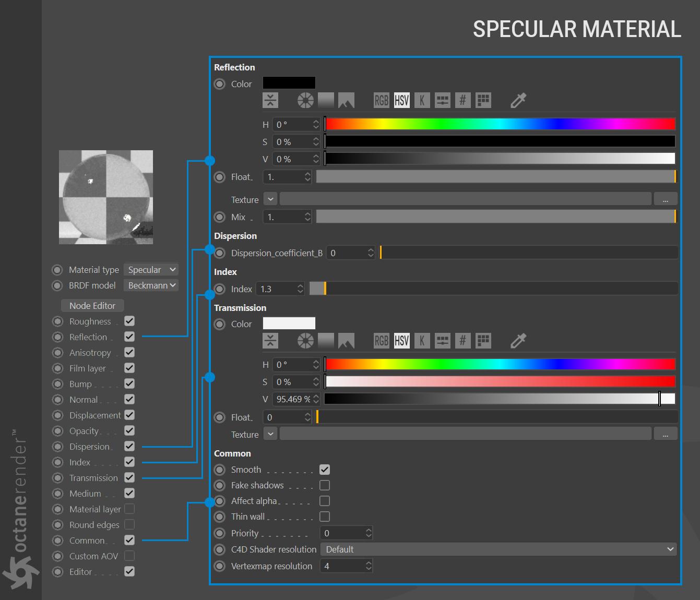
Task: Uncheck the Smooth option
Action: (325, 470)
